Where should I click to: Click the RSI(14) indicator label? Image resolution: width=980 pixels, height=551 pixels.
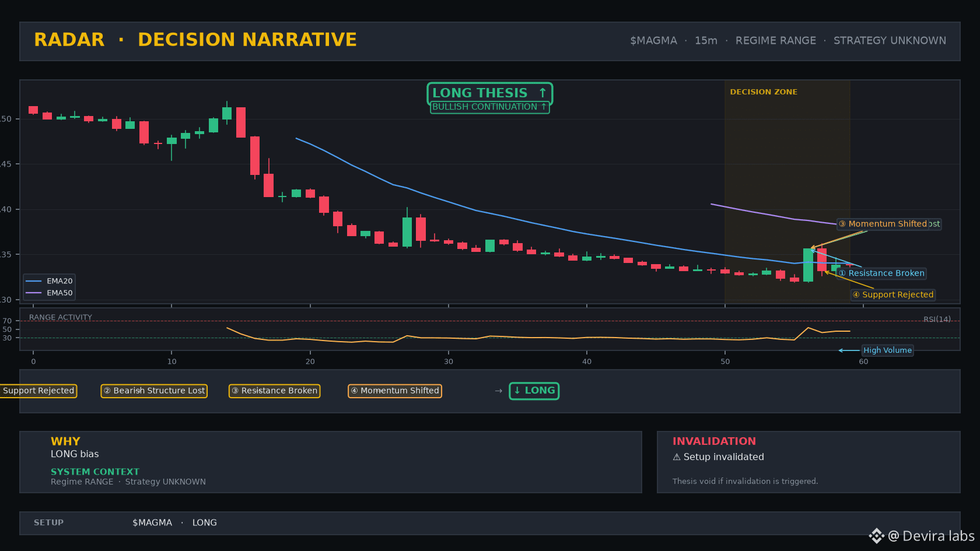tap(937, 320)
